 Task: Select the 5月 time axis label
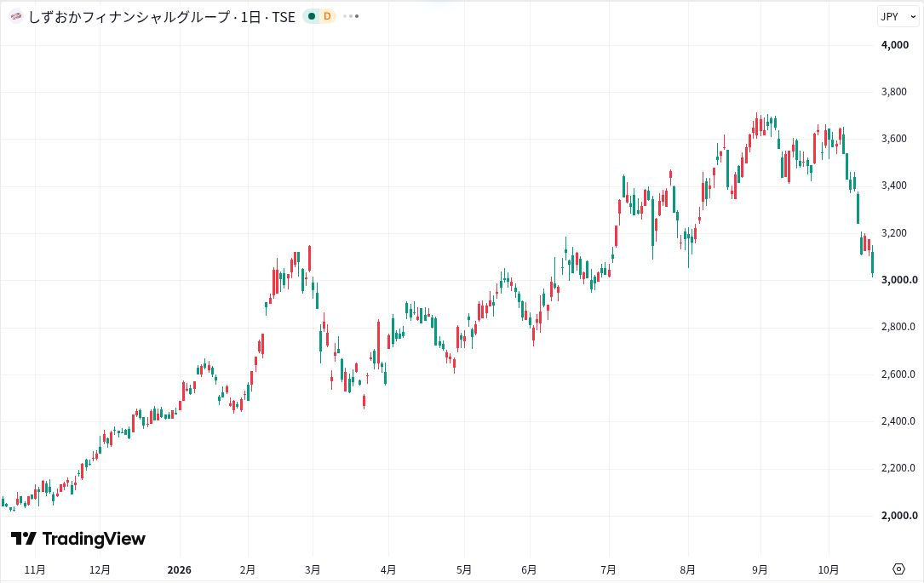coord(464,570)
